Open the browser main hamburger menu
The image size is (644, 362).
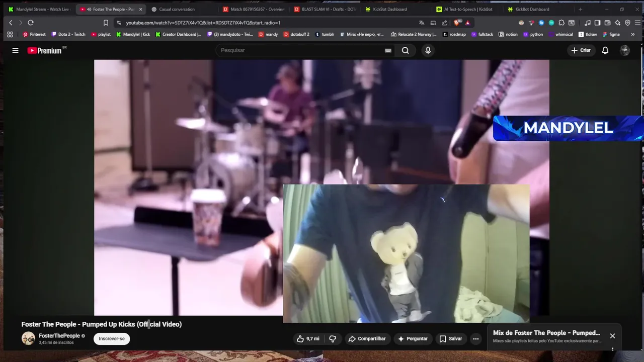pyautogui.click(x=637, y=23)
